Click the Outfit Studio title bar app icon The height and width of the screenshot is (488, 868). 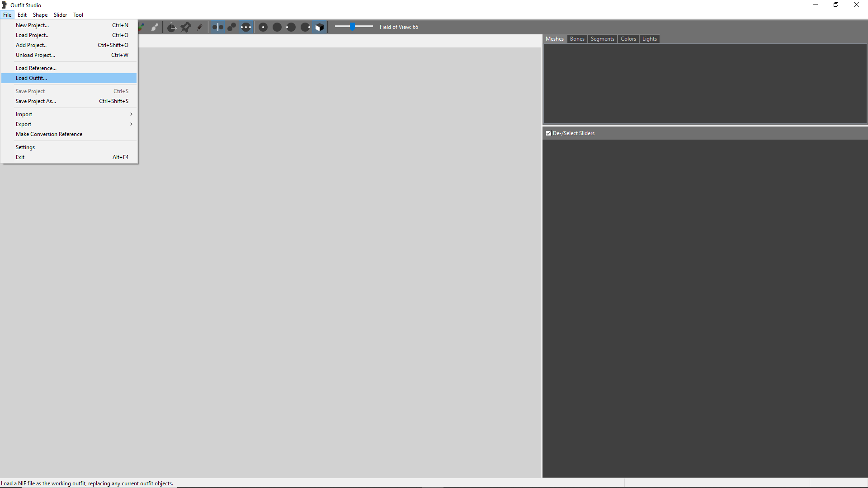click(x=5, y=5)
